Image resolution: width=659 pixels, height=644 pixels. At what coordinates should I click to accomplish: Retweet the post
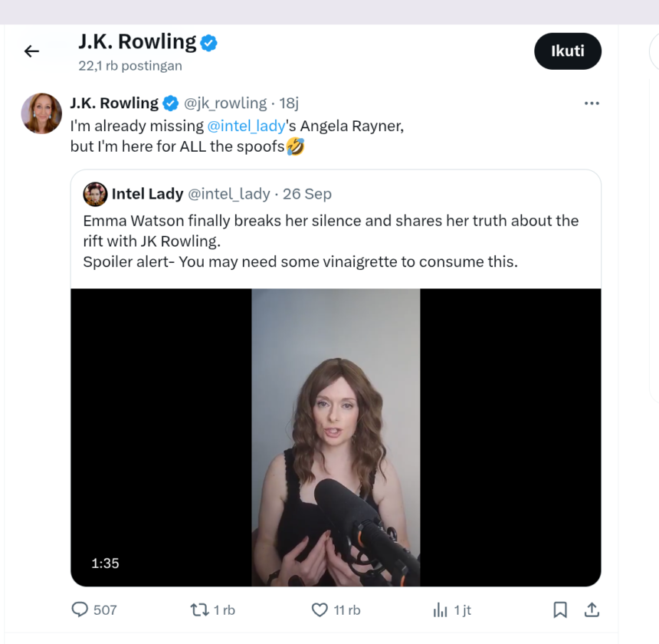tap(199, 609)
